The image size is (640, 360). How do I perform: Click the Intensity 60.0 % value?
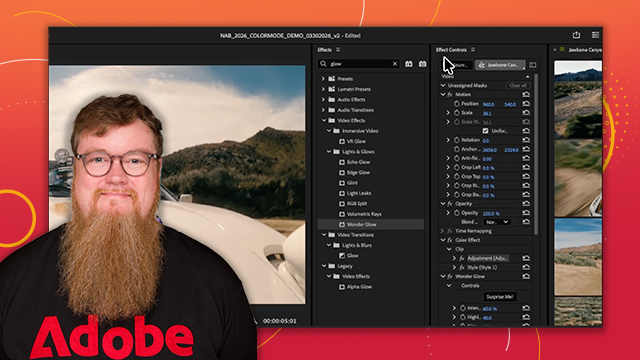(490, 309)
